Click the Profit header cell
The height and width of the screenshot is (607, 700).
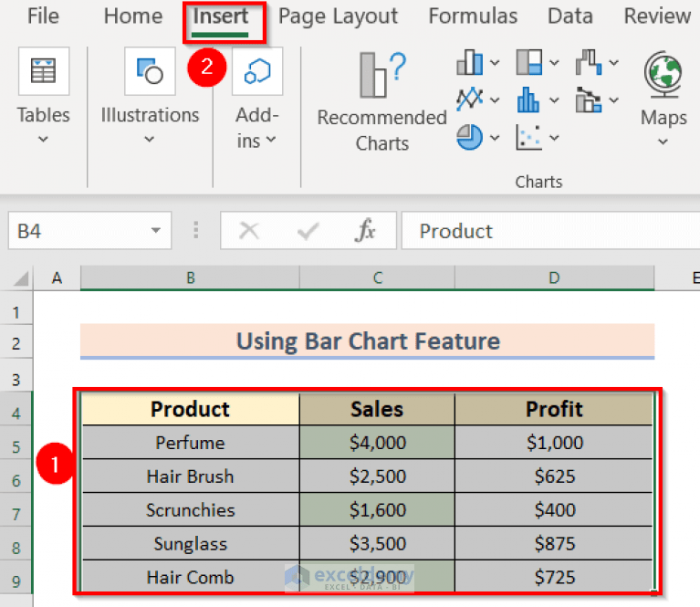tap(554, 409)
